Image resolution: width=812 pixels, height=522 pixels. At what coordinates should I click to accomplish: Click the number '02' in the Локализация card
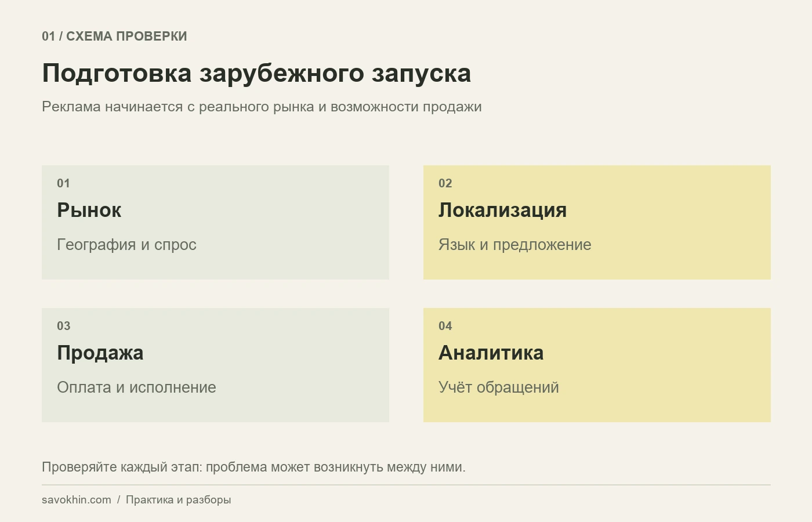click(445, 183)
